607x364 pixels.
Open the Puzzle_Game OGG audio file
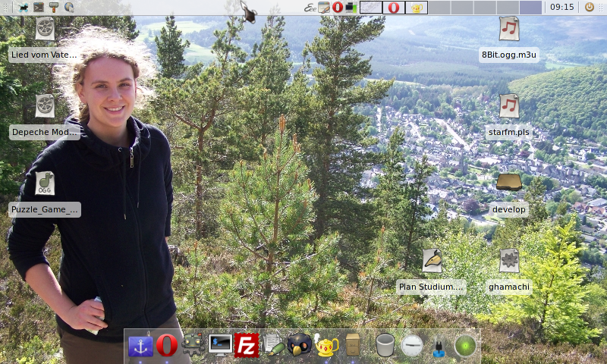tap(45, 183)
